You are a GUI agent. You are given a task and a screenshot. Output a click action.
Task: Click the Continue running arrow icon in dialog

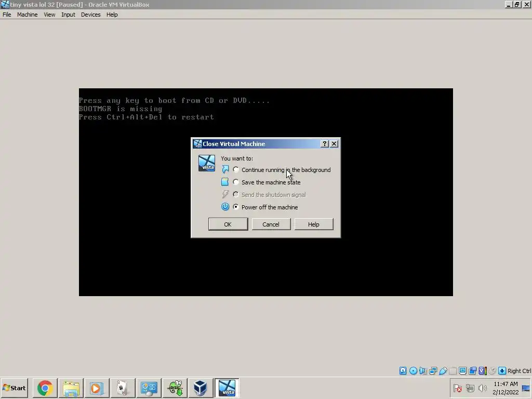(225, 169)
